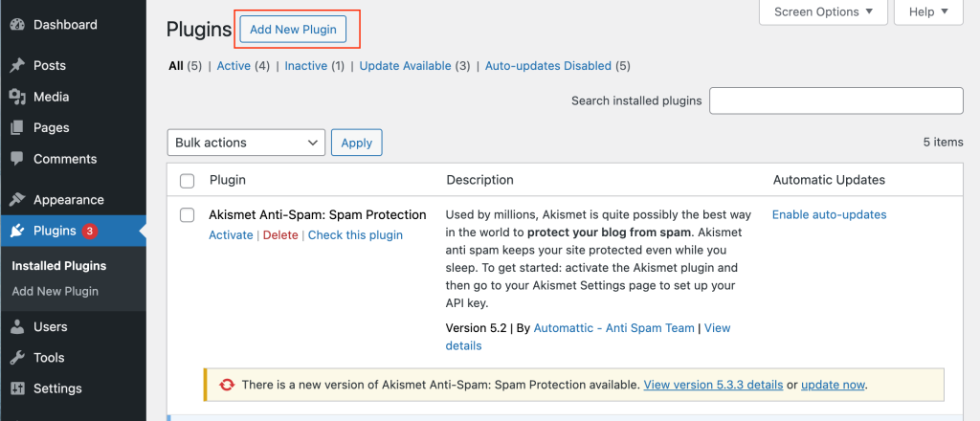Filter plugins by Active
980x421 pixels.
234,66
